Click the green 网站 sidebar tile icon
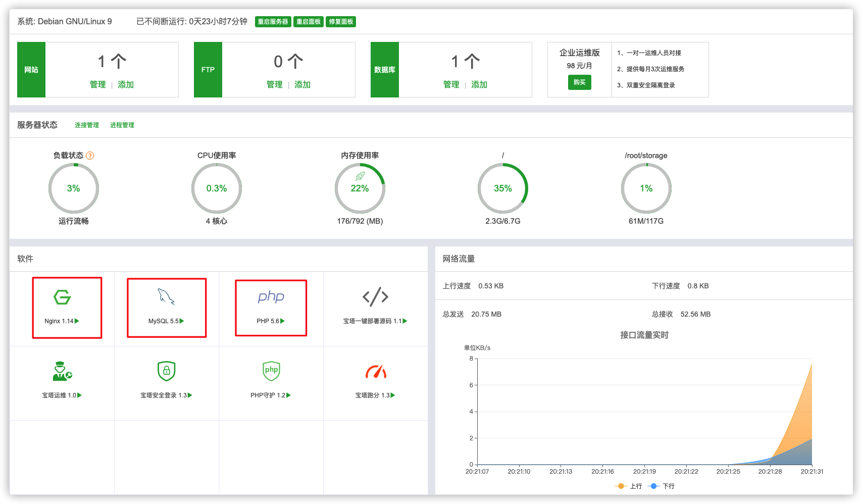 pyautogui.click(x=31, y=70)
